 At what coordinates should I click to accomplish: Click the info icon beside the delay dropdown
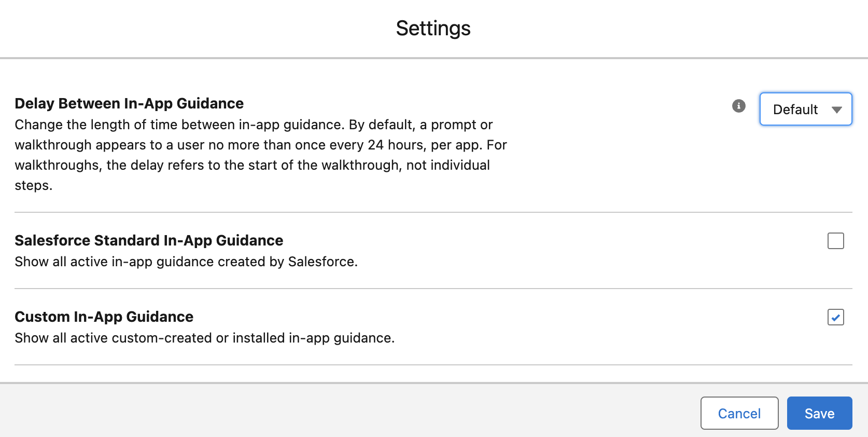(738, 106)
